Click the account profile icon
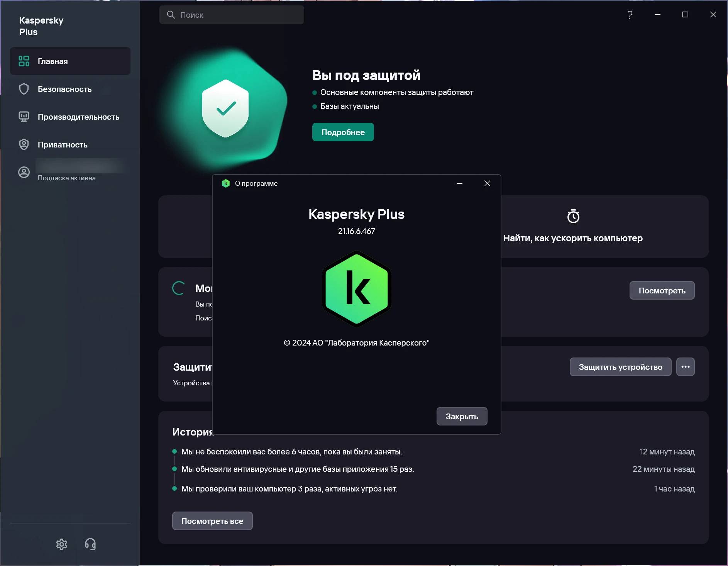Viewport: 728px width, 566px height. pos(24,172)
